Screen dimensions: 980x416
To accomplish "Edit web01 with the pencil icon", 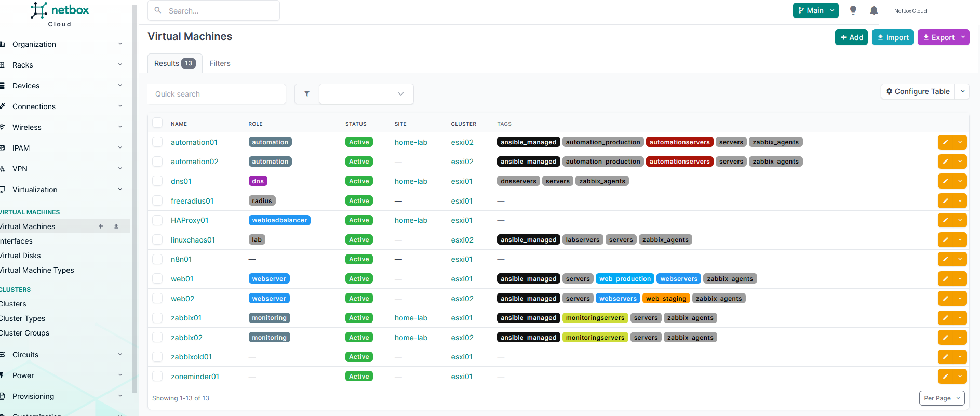I will coord(946,279).
